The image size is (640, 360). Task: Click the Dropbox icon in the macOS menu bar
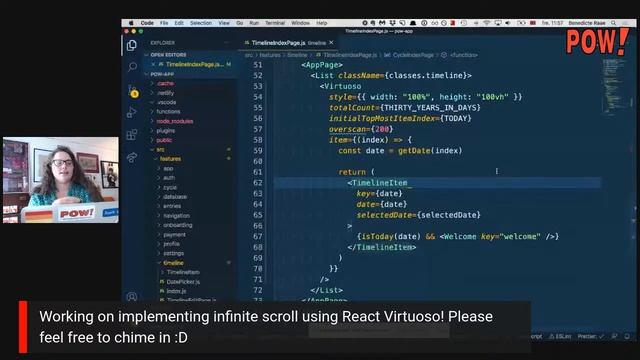(392, 23)
